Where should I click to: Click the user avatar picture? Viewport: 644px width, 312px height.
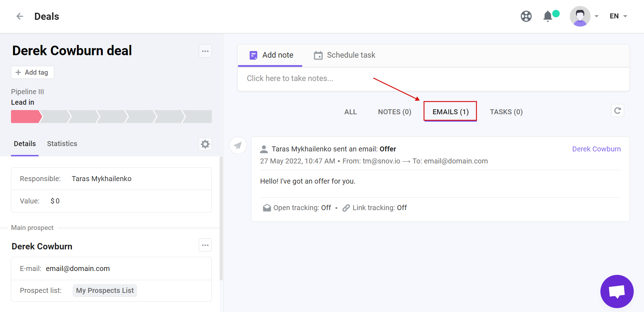580,16
